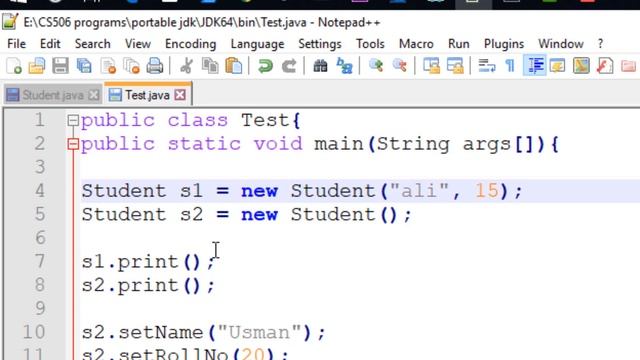Close the Test.java tab
This screenshot has height=360, width=640.
click(180, 95)
